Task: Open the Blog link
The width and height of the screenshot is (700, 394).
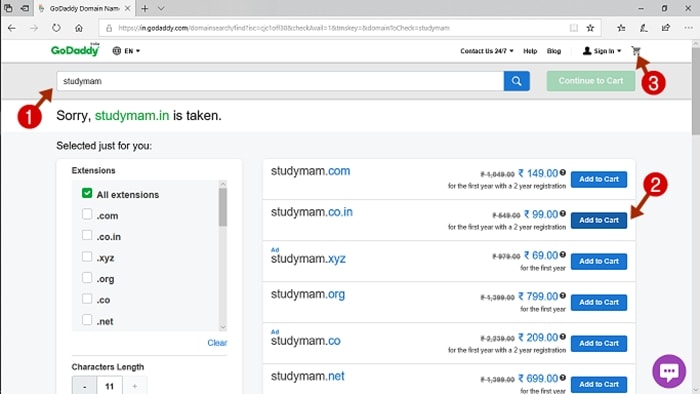Action: pyautogui.click(x=554, y=51)
